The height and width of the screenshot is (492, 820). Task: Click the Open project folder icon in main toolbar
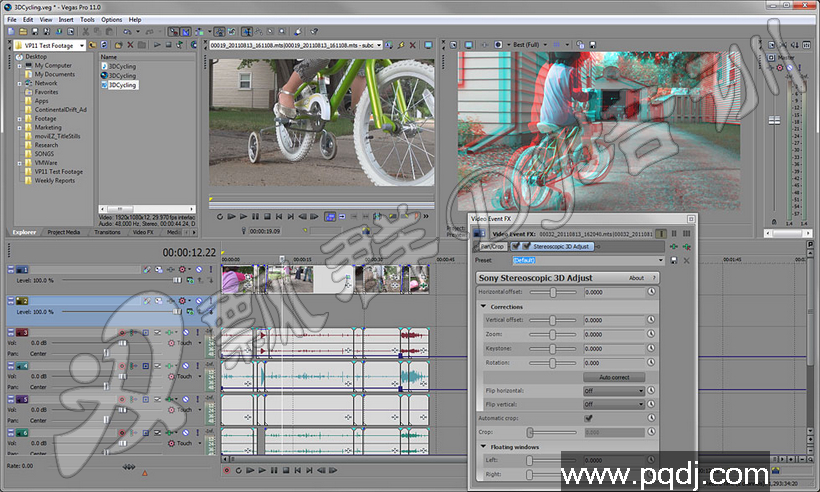click(22, 32)
